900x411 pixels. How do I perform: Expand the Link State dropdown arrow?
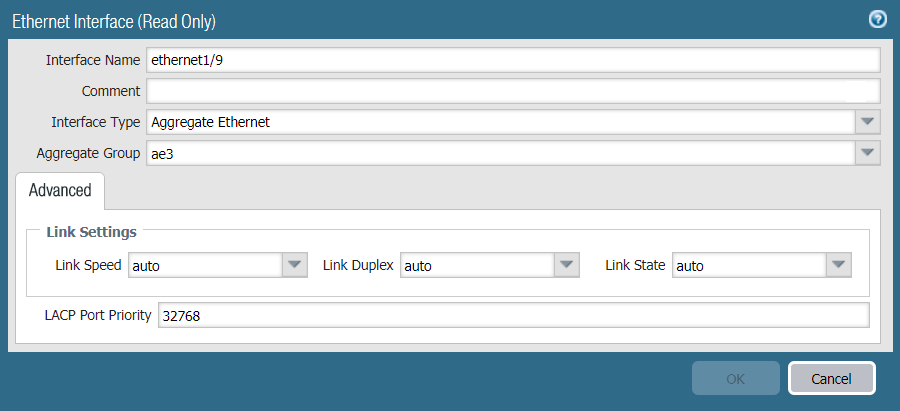pyautogui.click(x=839, y=266)
